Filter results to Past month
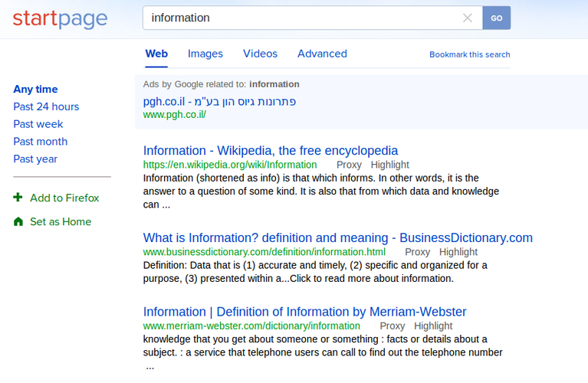The height and width of the screenshot is (383, 588). click(x=41, y=142)
